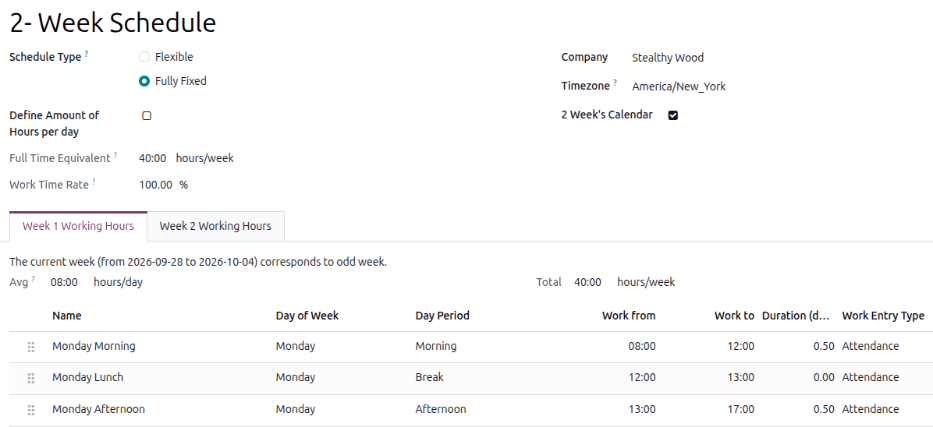Open Day Period dropdown showing Afternoon
Viewport: 933px width, 427px height.
[441, 409]
